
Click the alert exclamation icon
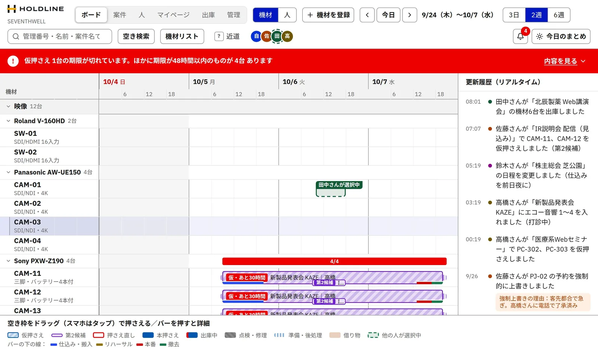(13, 61)
